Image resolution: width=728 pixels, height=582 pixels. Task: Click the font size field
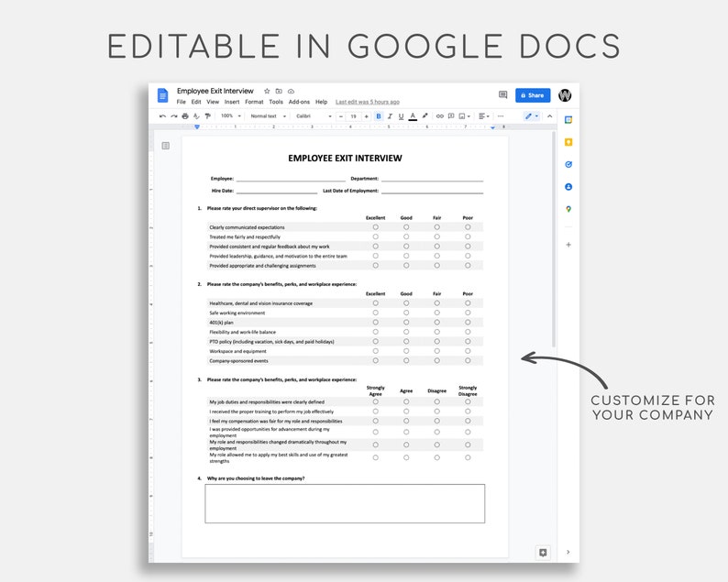coord(353,116)
